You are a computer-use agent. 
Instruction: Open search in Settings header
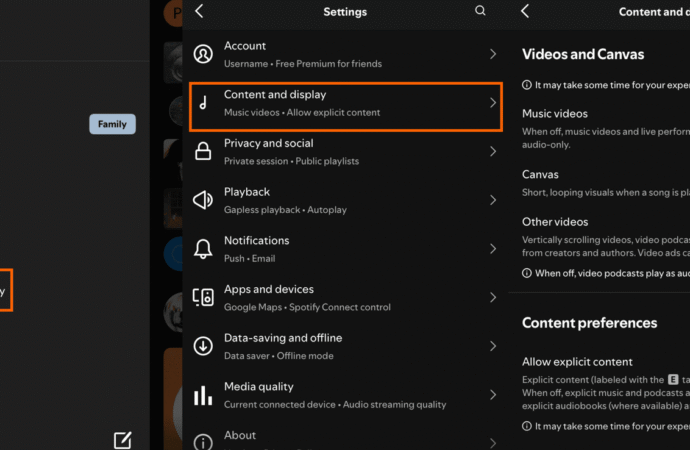(x=480, y=11)
